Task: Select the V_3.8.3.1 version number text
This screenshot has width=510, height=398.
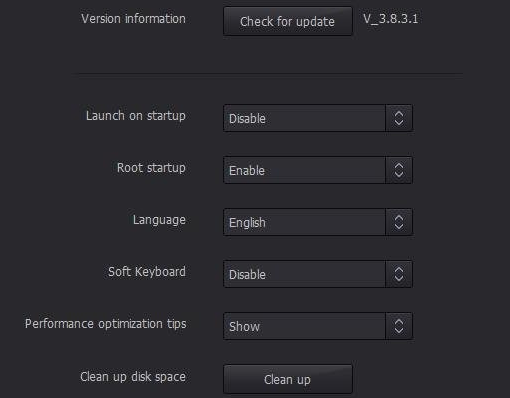Action: click(x=390, y=19)
